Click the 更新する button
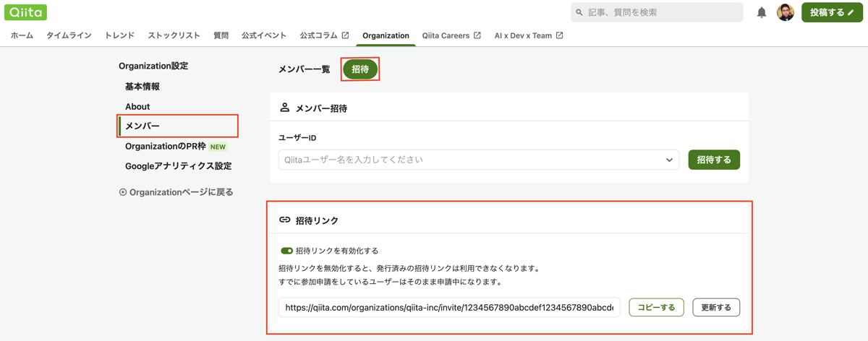868x341 pixels. coord(716,307)
